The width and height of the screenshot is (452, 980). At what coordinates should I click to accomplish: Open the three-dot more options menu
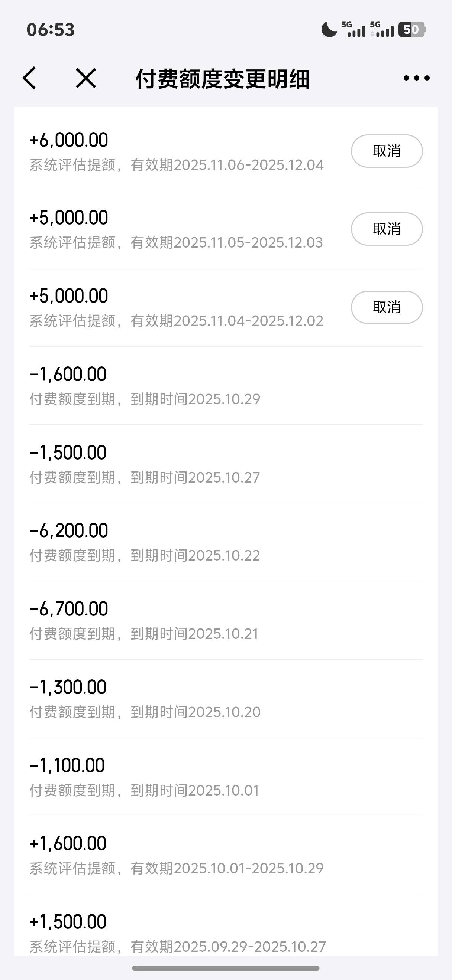coord(416,78)
